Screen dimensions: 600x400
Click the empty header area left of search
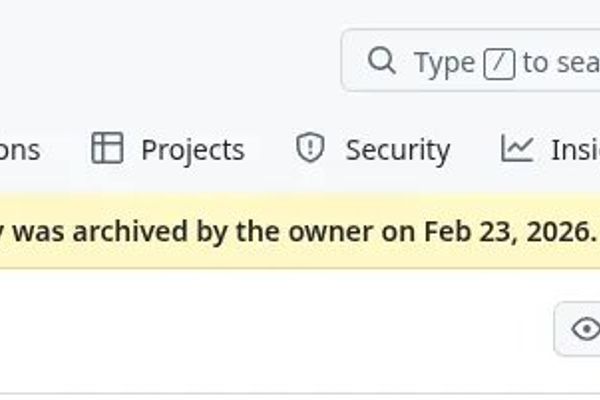tap(170, 60)
